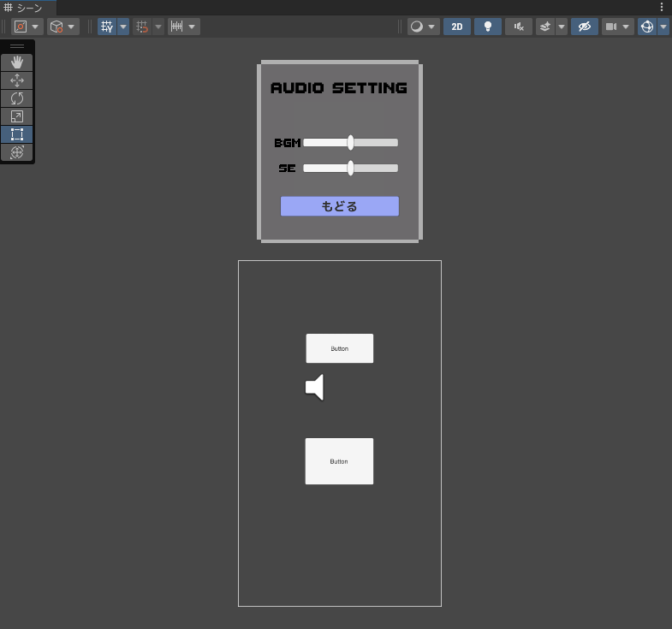Click the BGM volume slider handle
The width and height of the screenshot is (672, 629).
pos(351,143)
